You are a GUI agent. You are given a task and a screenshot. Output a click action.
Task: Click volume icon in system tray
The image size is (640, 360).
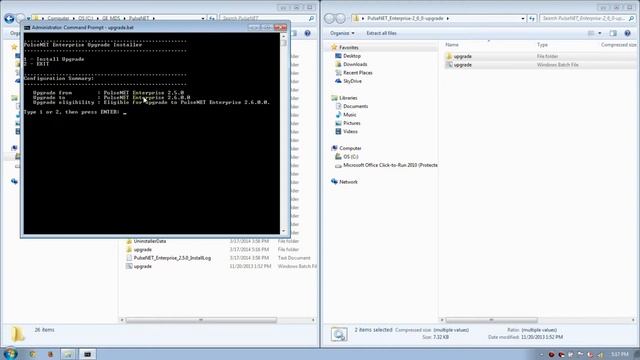600,355
